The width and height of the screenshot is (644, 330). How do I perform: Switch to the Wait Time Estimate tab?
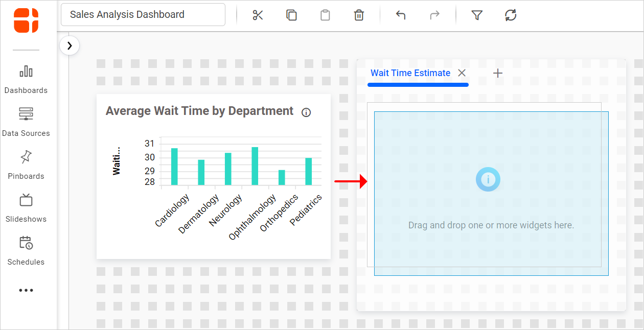pos(410,73)
